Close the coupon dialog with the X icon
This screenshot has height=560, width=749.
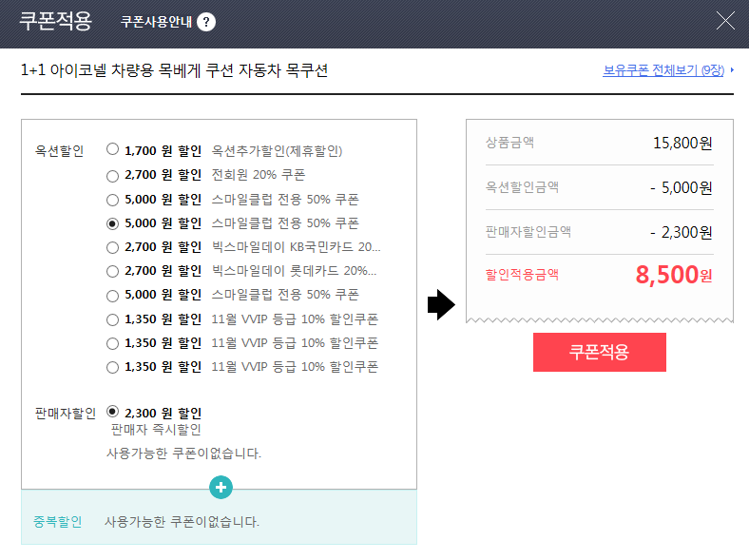[x=725, y=21]
